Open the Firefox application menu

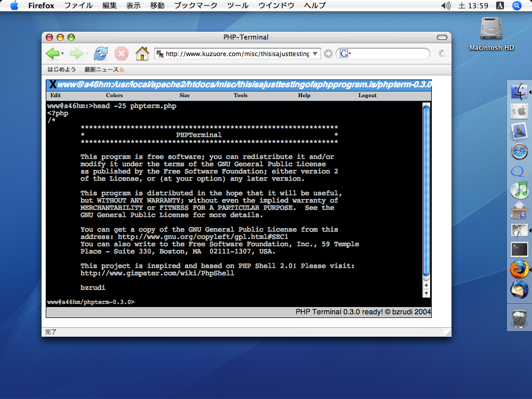41,5
